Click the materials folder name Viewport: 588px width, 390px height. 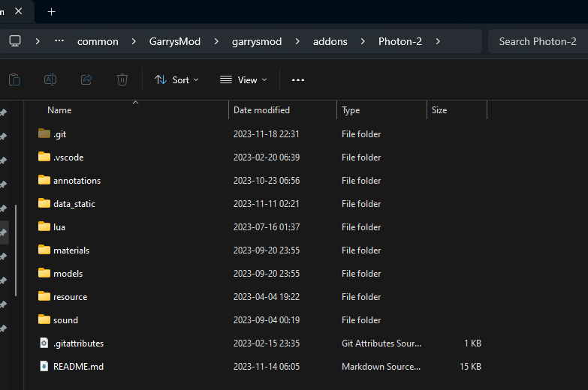[71, 250]
